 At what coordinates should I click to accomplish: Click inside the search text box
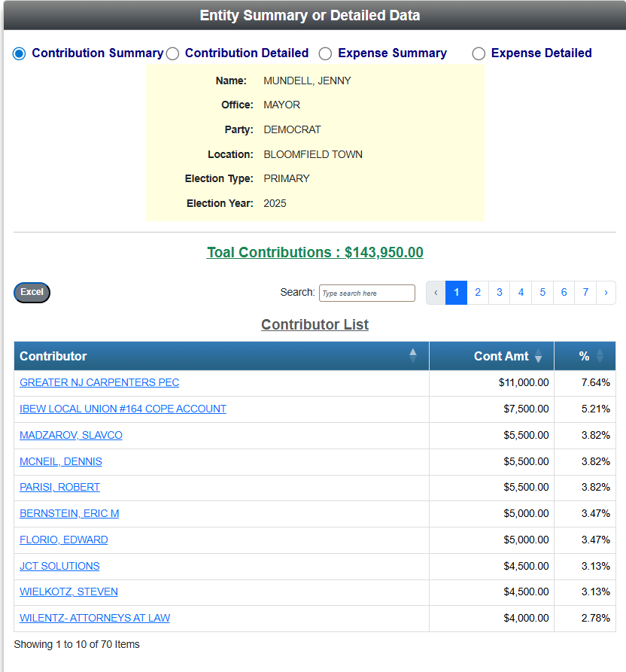tap(366, 293)
